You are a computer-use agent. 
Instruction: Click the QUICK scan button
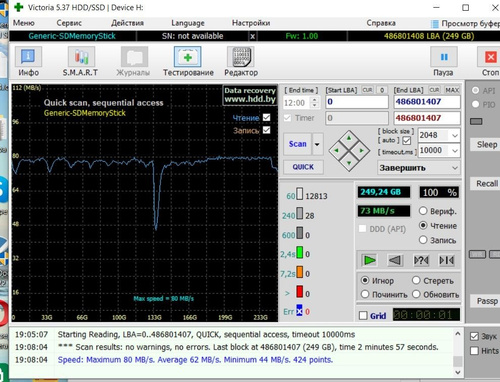303,167
